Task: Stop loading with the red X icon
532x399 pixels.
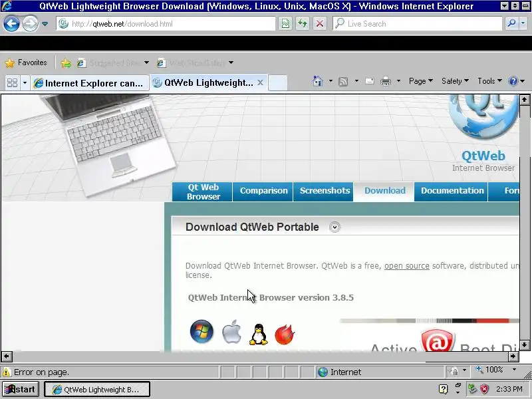Action: (x=319, y=24)
